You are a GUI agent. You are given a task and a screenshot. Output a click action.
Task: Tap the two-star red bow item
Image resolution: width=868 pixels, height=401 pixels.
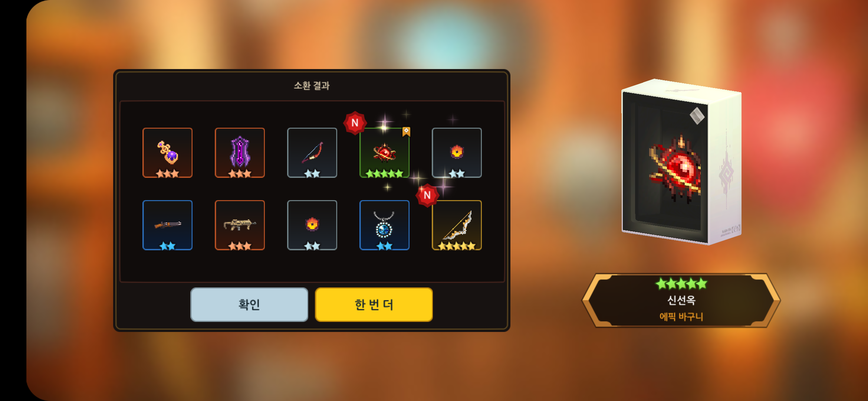(x=312, y=153)
